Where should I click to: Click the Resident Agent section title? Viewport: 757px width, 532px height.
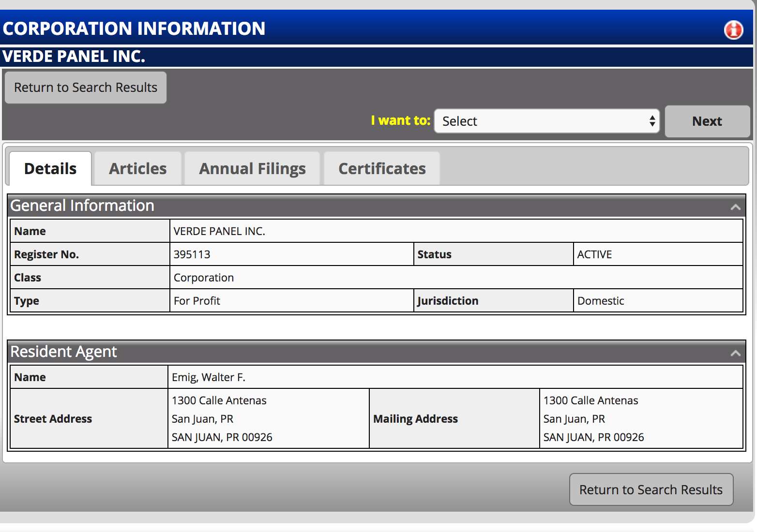click(63, 352)
